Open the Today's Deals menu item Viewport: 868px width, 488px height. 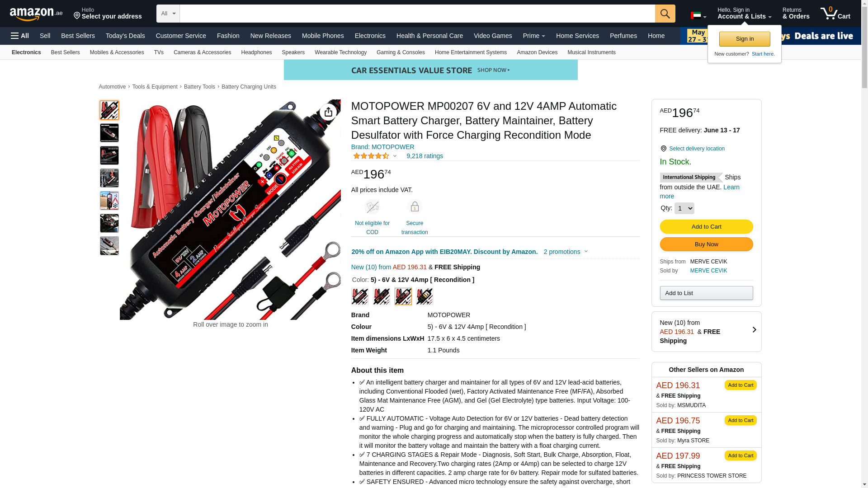[125, 36]
